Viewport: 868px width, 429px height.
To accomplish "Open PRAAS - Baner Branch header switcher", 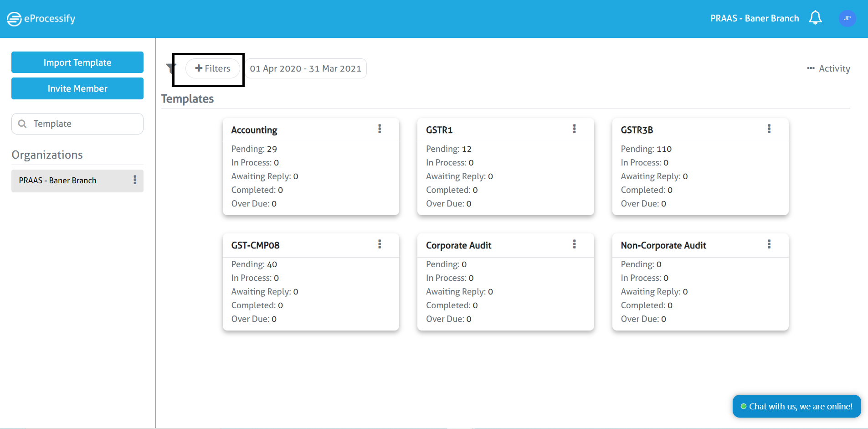I will tap(755, 18).
